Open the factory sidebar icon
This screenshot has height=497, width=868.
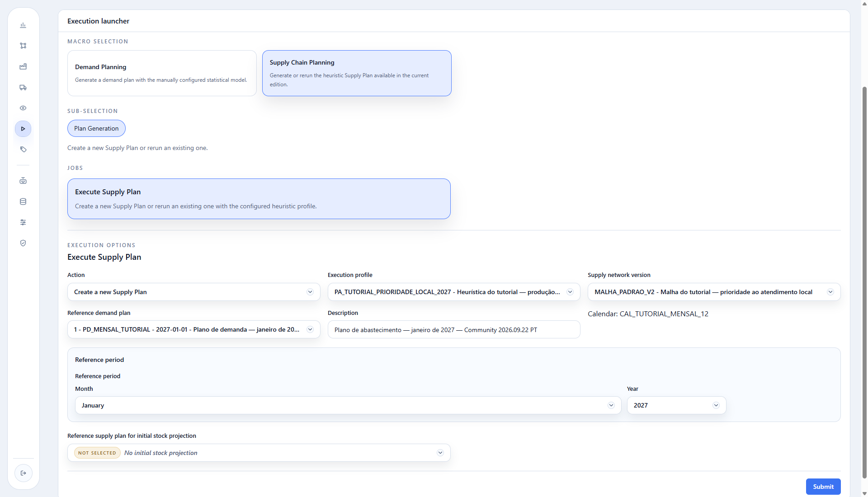23,66
